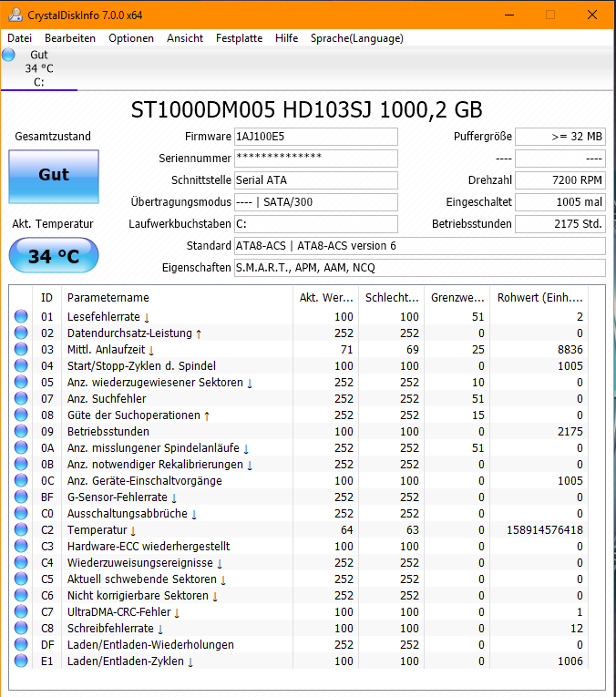This screenshot has width=616, height=697.
Task: Click the status orb for Lesefehlerrate row
Action: (x=21, y=316)
